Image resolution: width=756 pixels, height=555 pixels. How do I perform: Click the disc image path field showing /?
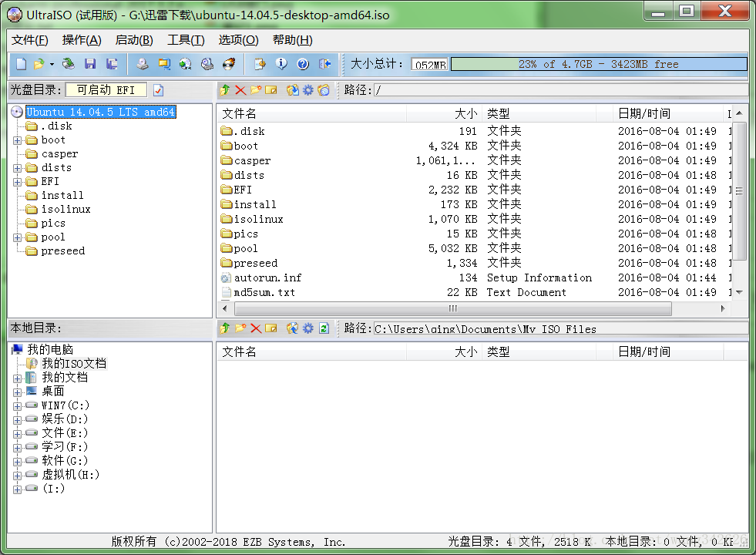(x=561, y=90)
